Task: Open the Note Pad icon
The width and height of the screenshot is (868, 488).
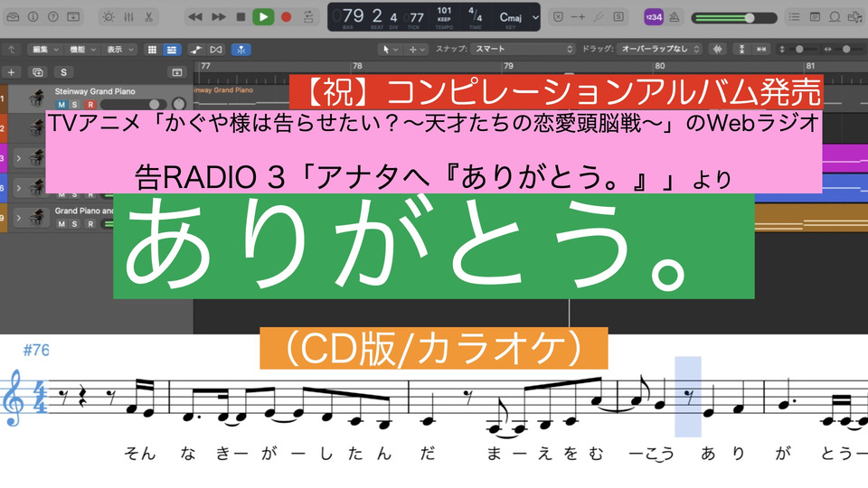Action: [x=815, y=17]
